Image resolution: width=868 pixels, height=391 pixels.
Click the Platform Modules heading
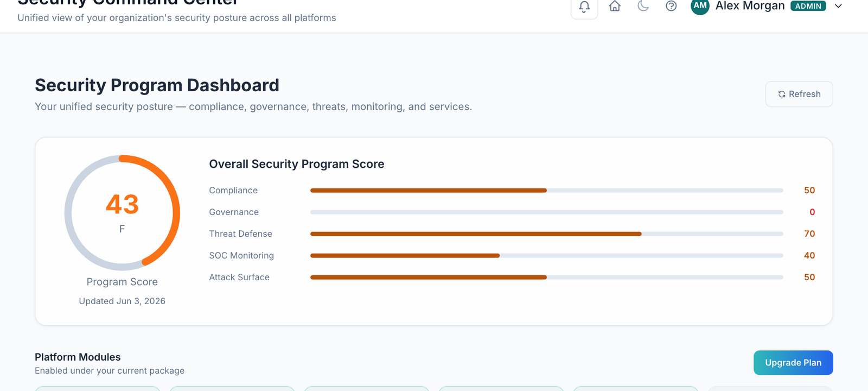pos(78,357)
